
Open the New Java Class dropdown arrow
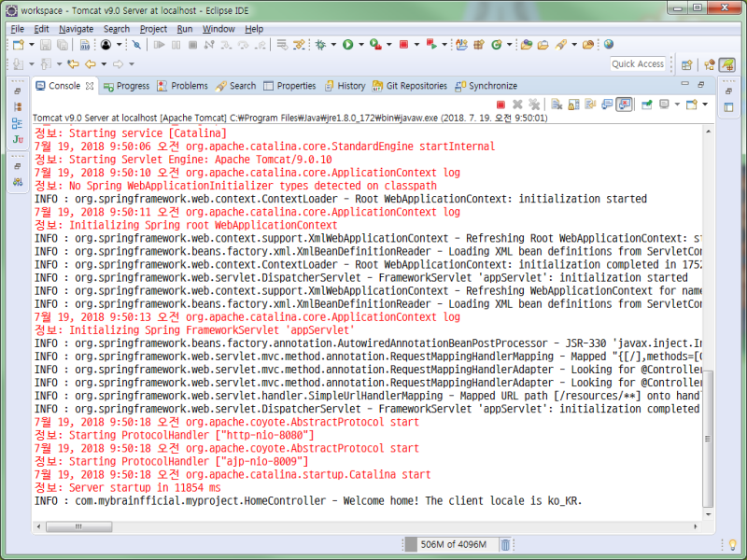point(509,45)
